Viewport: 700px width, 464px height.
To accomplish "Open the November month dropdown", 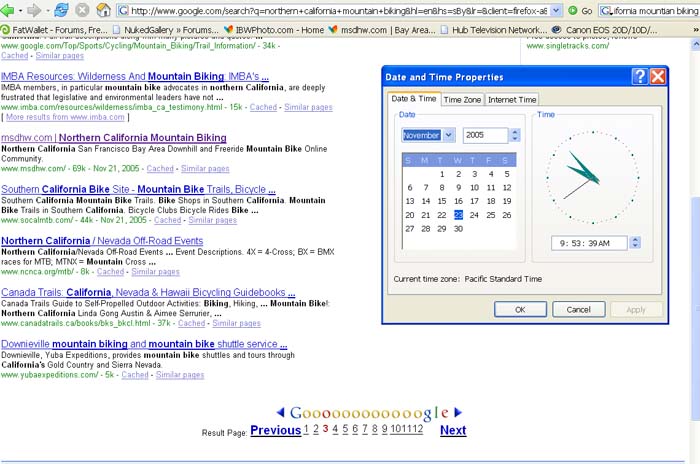I will [449, 135].
